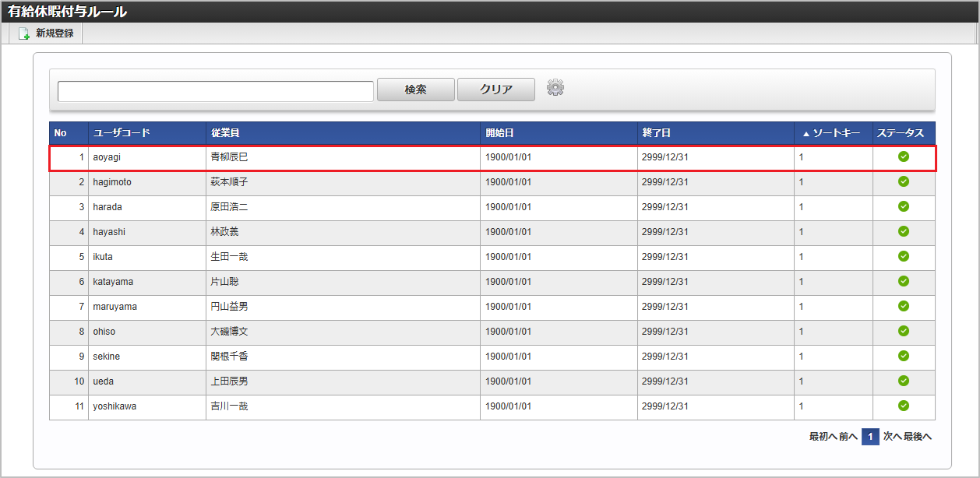
Task: Click the 新規登録 document icon
Action: [24, 33]
